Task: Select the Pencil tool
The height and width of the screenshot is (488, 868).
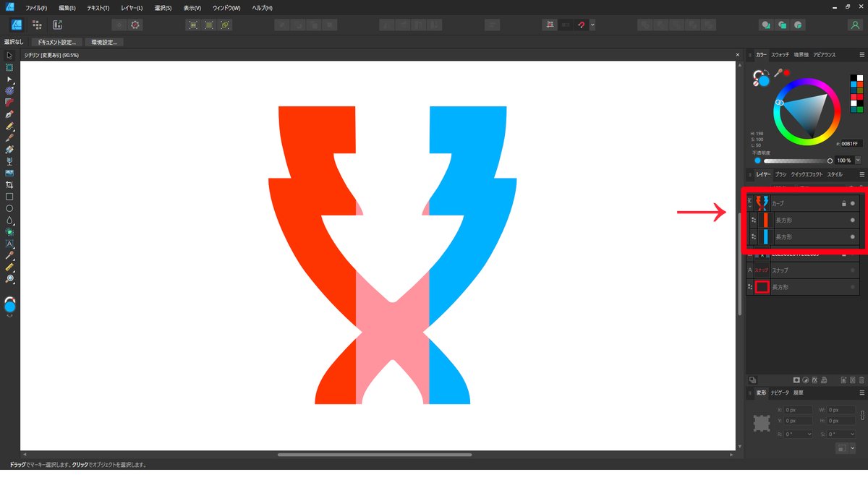Action: click(9, 126)
